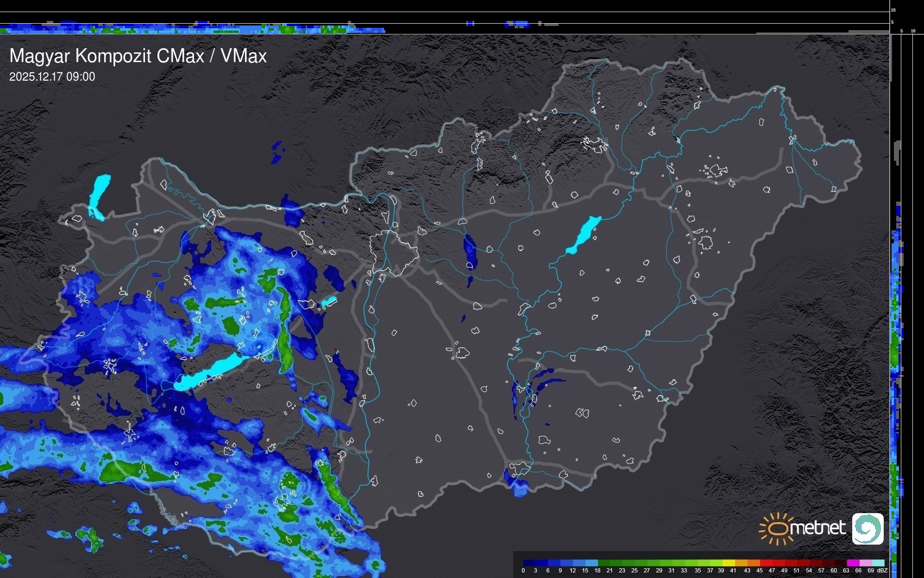The width and height of the screenshot is (924, 578).
Task: Pick the yellow 39 dBZ legend swatch
Action: pos(729,563)
